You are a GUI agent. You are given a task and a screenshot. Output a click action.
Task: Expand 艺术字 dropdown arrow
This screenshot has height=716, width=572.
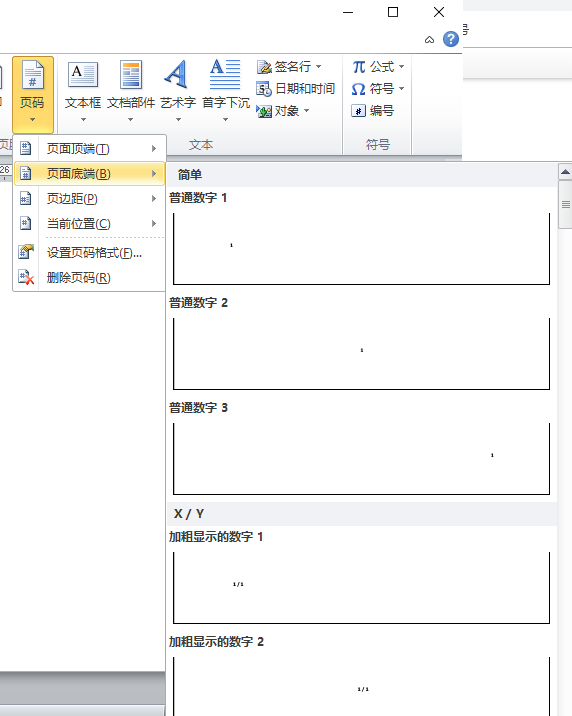178,120
